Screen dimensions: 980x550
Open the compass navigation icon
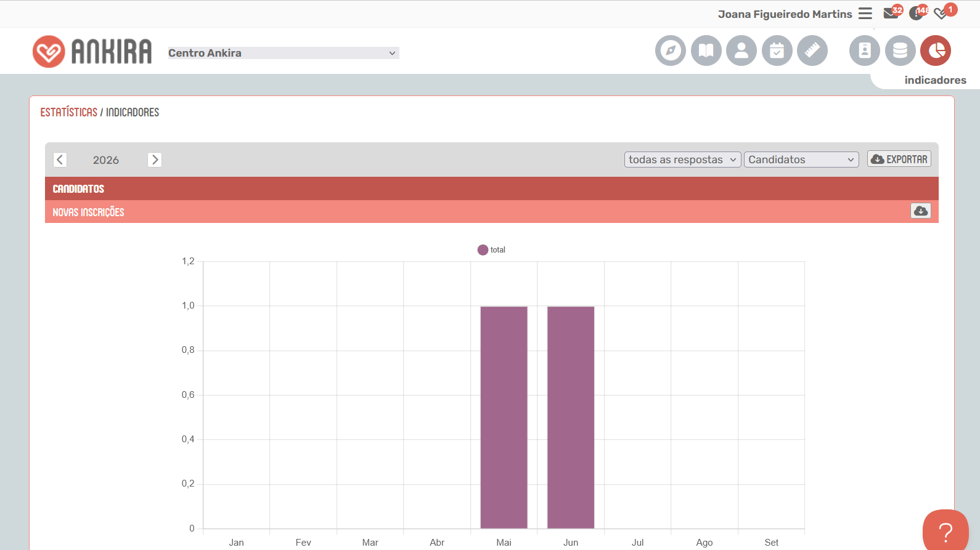671,51
